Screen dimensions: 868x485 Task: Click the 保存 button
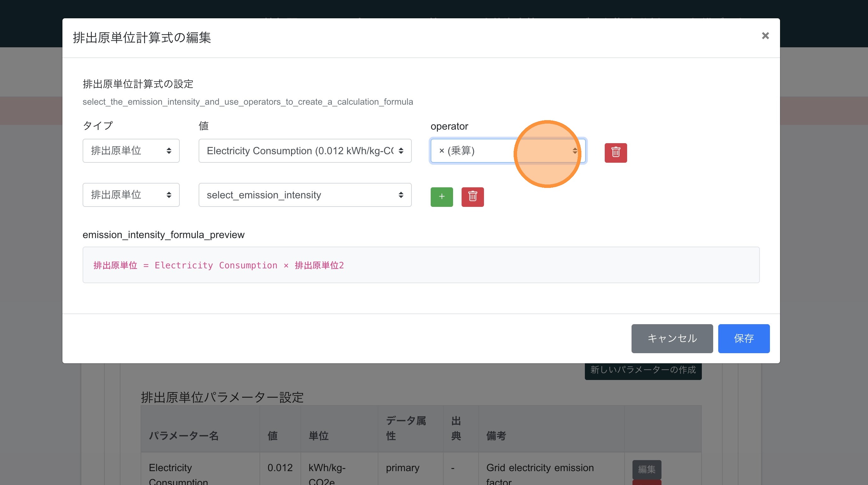pyautogui.click(x=743, y=338)
